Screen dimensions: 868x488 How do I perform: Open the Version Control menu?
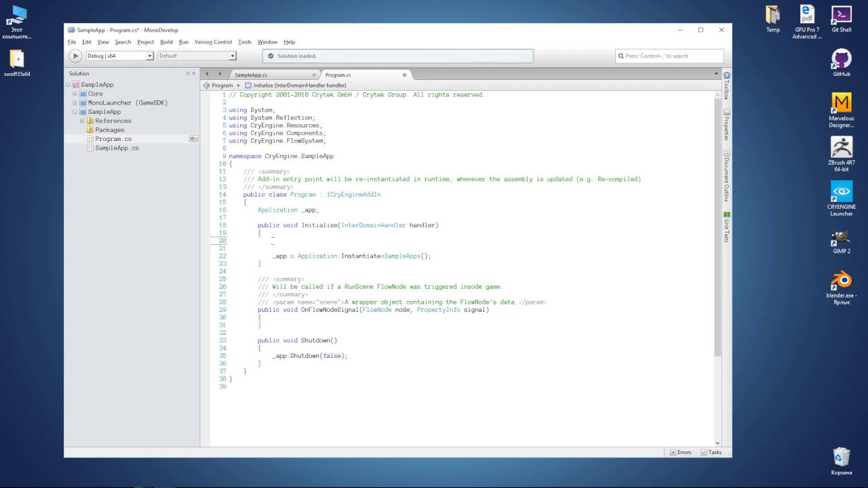(213, 42)
